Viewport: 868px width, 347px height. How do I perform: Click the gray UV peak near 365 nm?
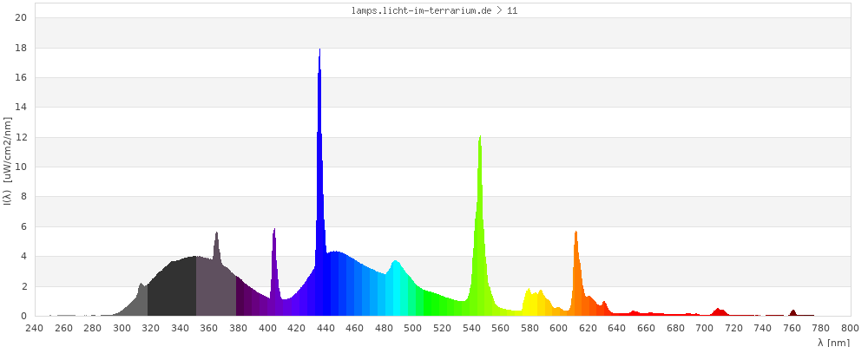[216, 274]
